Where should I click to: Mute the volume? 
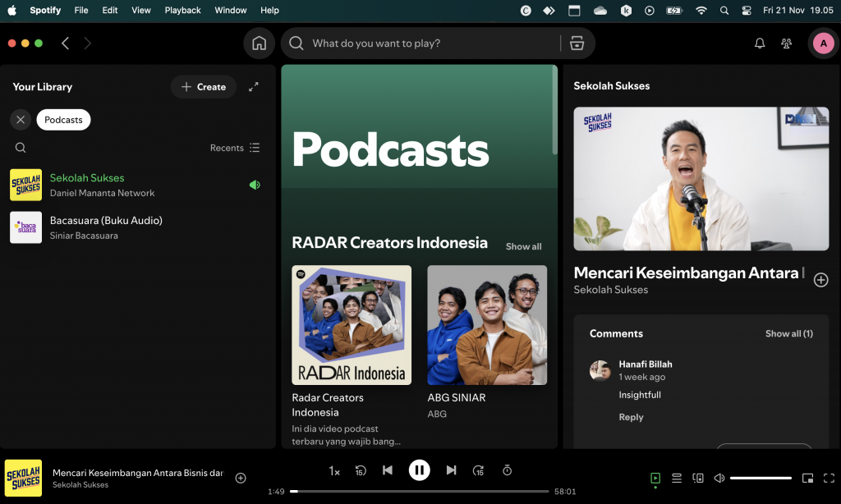(x=719, y=478)
